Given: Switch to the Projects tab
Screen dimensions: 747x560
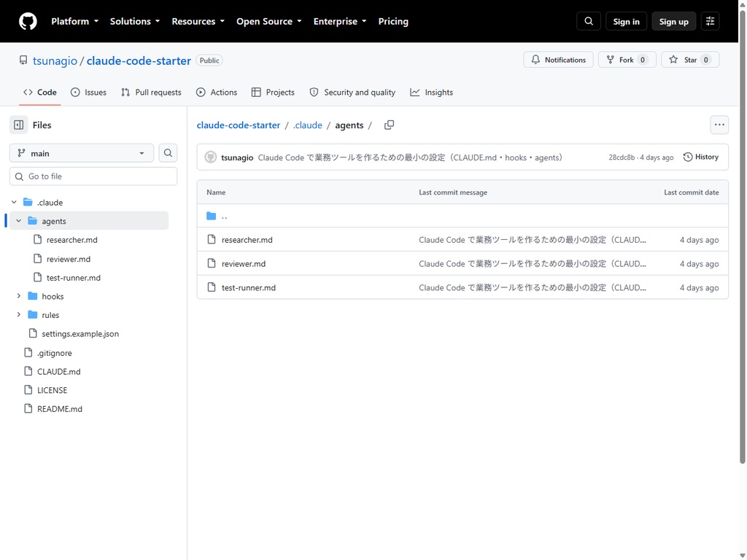Looking at the screenshot, I should (273, 93).
